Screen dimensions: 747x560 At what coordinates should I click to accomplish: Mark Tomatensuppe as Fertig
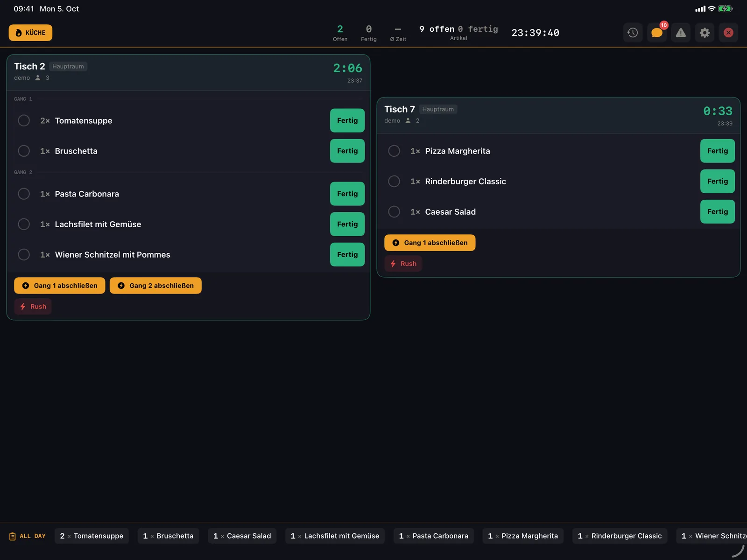[x=347, y=120]
